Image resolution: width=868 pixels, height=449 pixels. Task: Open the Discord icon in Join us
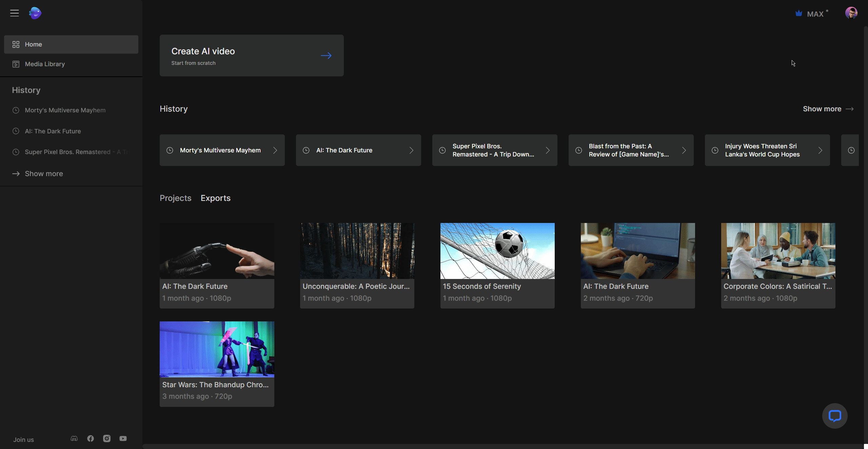(x=74, y=438)
